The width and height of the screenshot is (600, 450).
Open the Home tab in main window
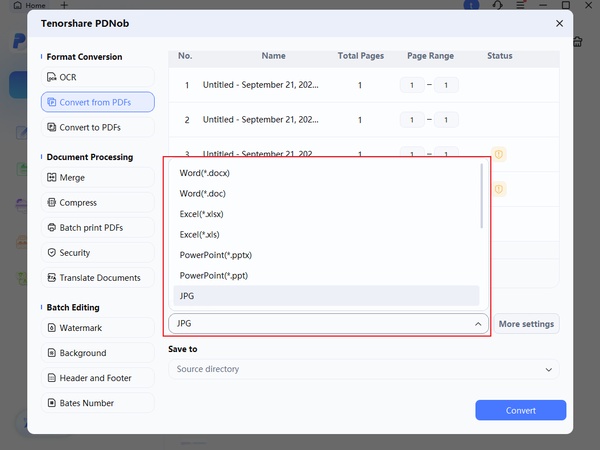(29, 5)
